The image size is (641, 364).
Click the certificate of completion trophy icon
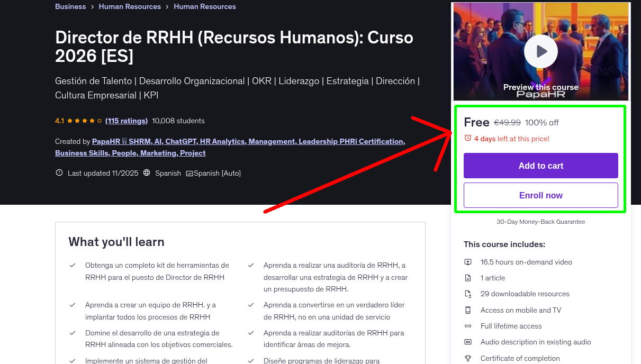click(x=468, y=358)
